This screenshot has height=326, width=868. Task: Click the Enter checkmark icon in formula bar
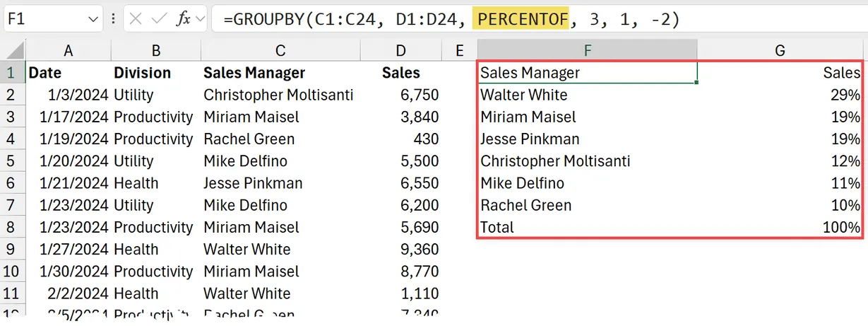pos(160,20)
